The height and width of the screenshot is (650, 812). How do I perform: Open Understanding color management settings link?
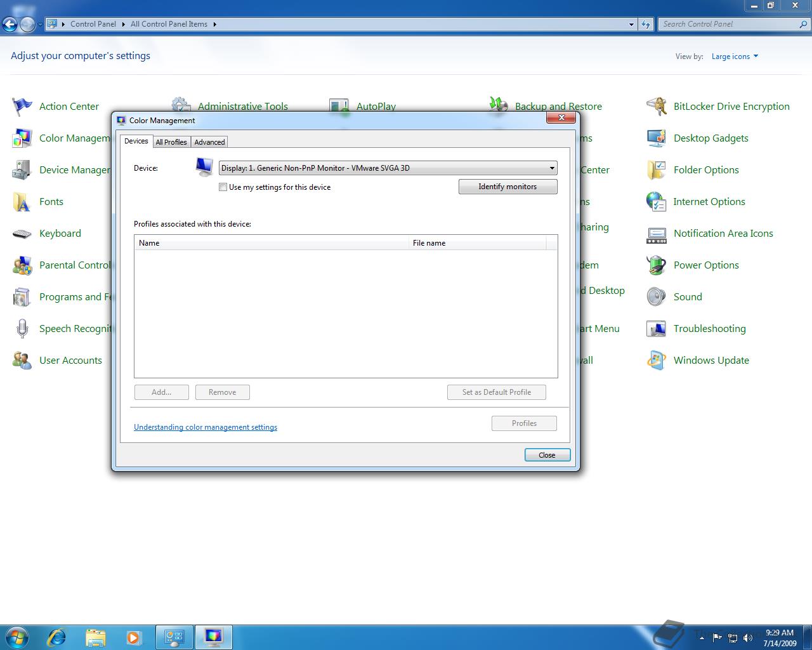(x=206, y=427)
